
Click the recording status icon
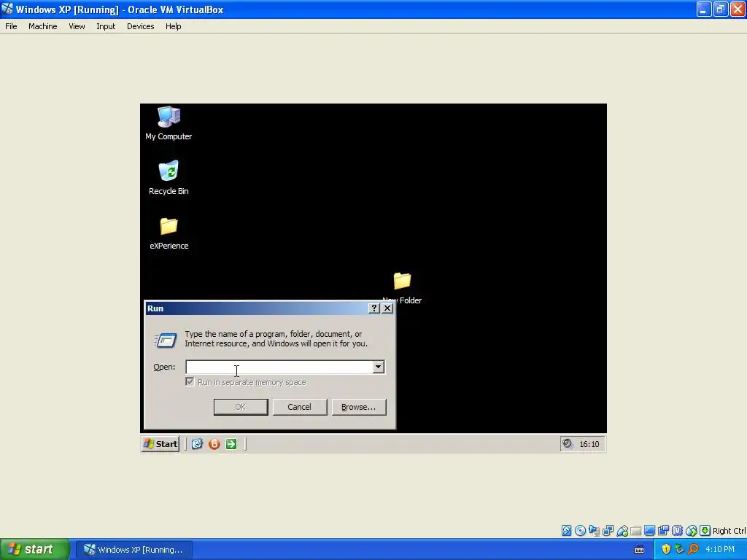663,531
